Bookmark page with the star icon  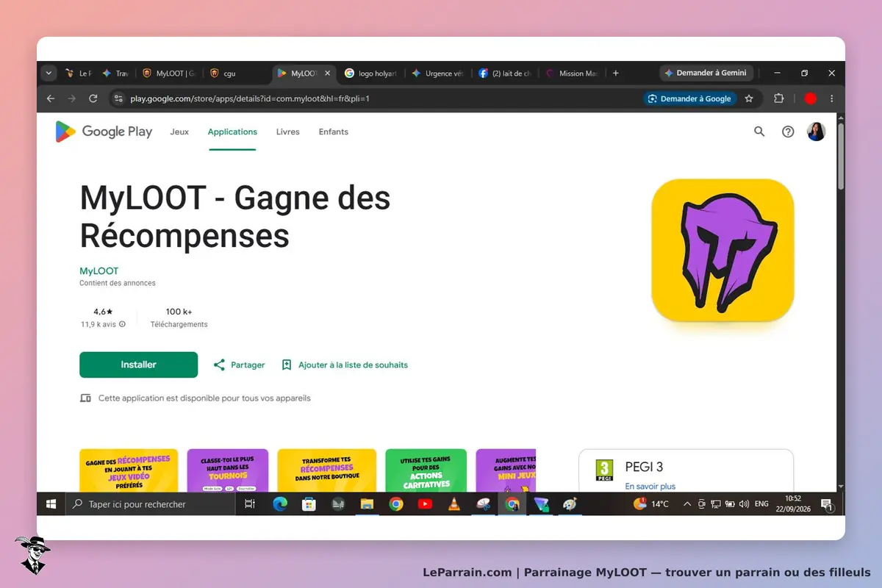[x=749, y=98]
